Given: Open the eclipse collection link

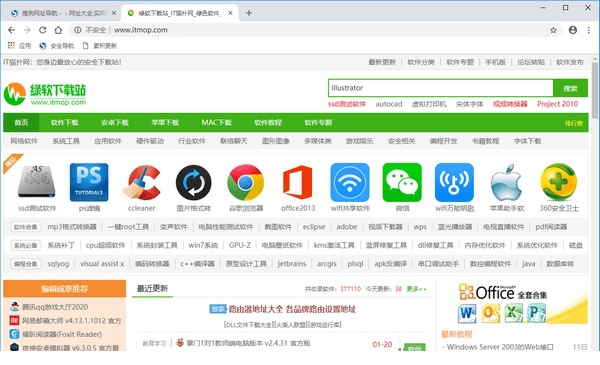Looking at the screenshot, I should point(314,227).
